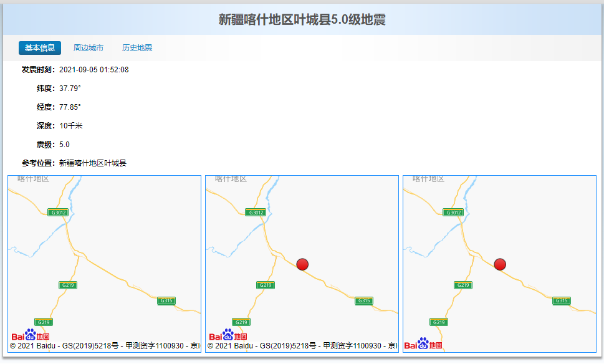Image resolution: width=604 pixels, height=364 pixels.
Task: Click the red epicenter marker in middle map
Action: point(302,264)
